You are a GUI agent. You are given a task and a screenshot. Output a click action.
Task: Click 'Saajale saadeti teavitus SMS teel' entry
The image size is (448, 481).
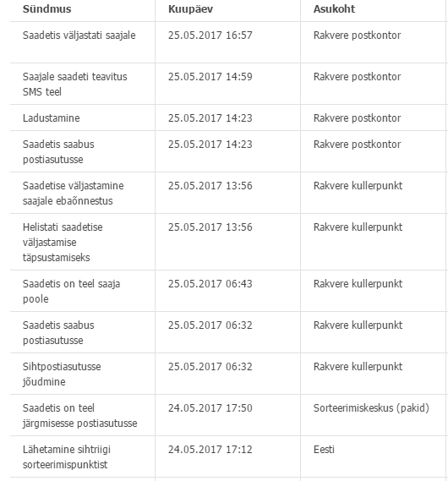click(75, 84)
